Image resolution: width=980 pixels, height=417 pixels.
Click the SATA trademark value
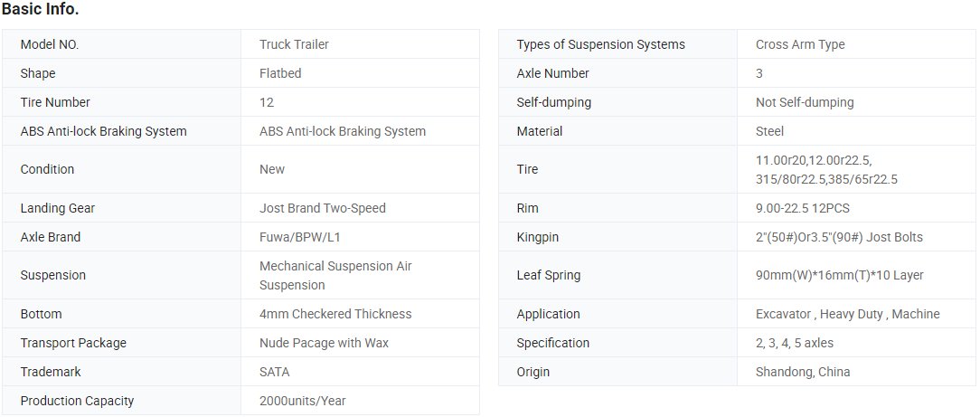pyautogui.click(x=274, y=372)
